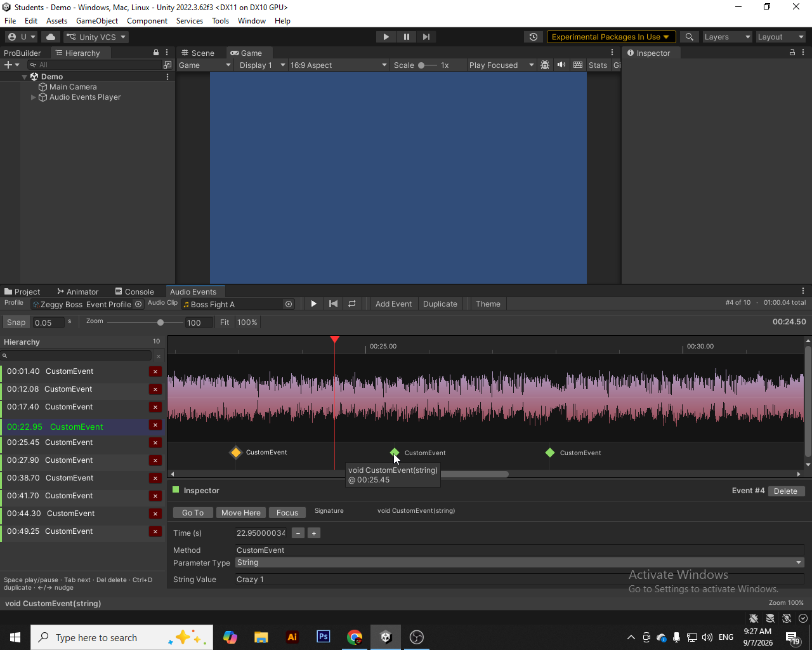This screenshot has height=650, width=812.
Task: Toggle the Game view audio mute icon
Action: click(561, 65)
